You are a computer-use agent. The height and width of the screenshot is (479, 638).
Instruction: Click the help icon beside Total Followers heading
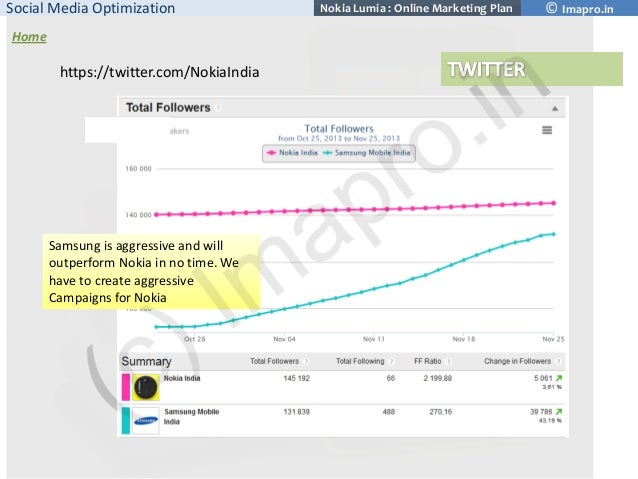click(218, 108)
